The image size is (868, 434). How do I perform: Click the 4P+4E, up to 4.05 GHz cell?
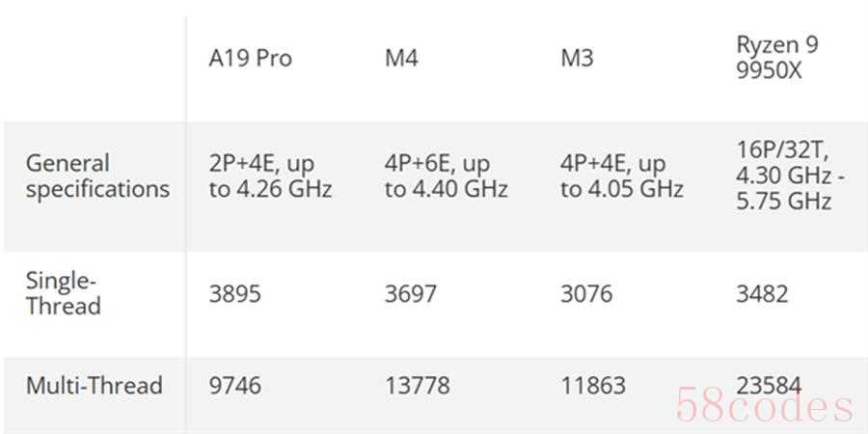(621, 176)
